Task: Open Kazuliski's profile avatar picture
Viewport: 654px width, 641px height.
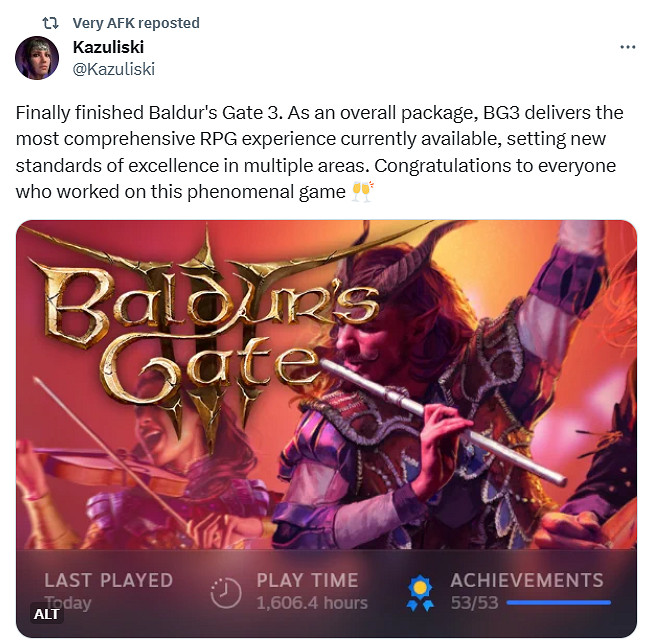Action: [x=37, y=58]
